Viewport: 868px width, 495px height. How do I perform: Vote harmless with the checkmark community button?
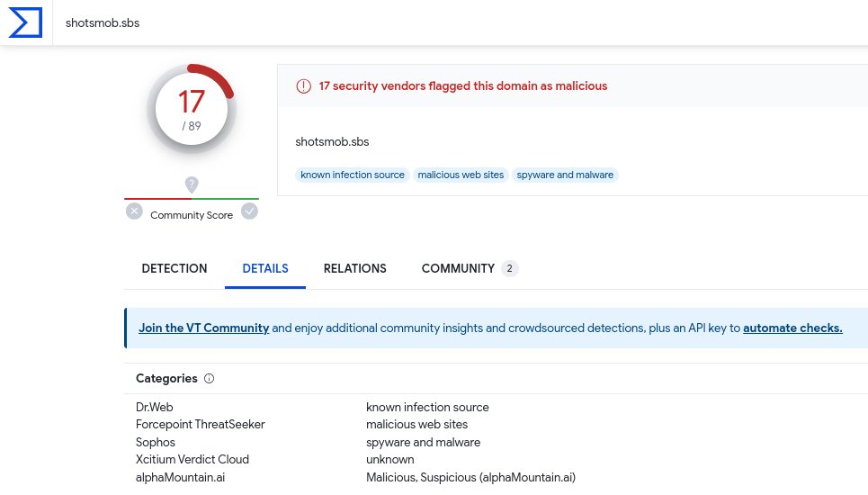click(250, 211)
